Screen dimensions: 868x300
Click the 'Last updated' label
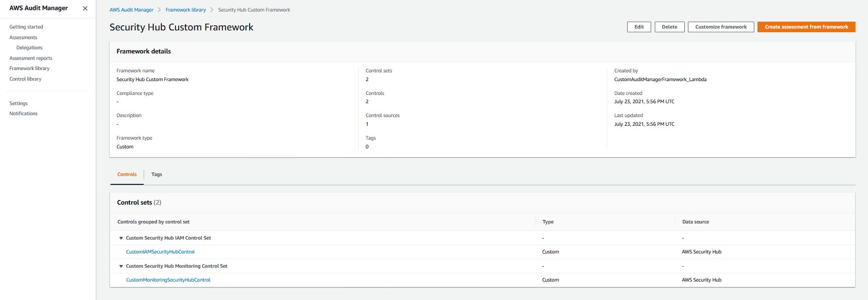tap(629, 115)
